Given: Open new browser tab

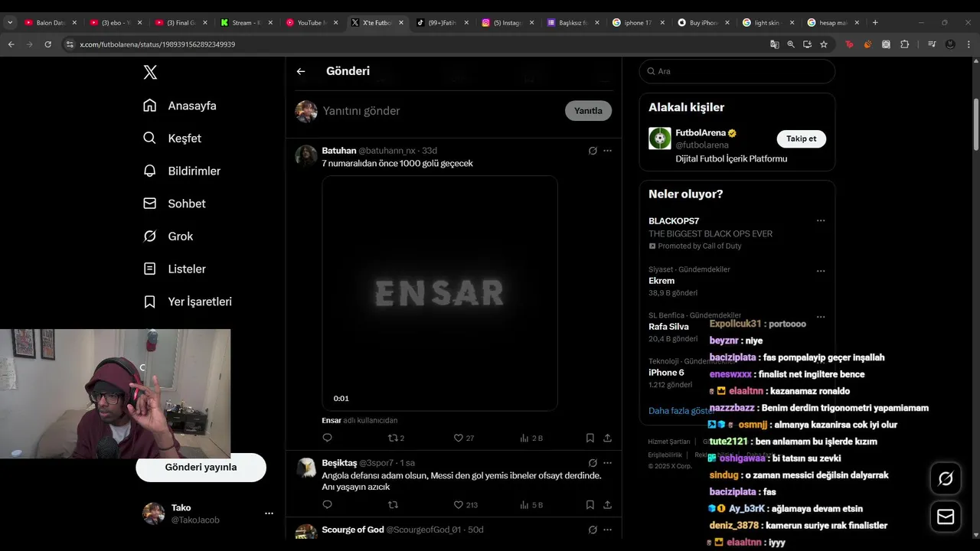Looking at the screenshot, I should click(x=875, y=23).
